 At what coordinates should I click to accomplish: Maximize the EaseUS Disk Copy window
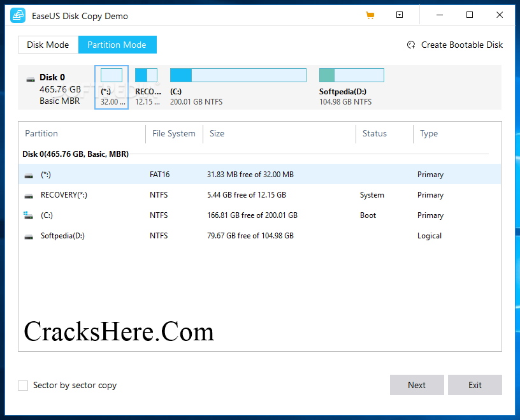(470, 15)
